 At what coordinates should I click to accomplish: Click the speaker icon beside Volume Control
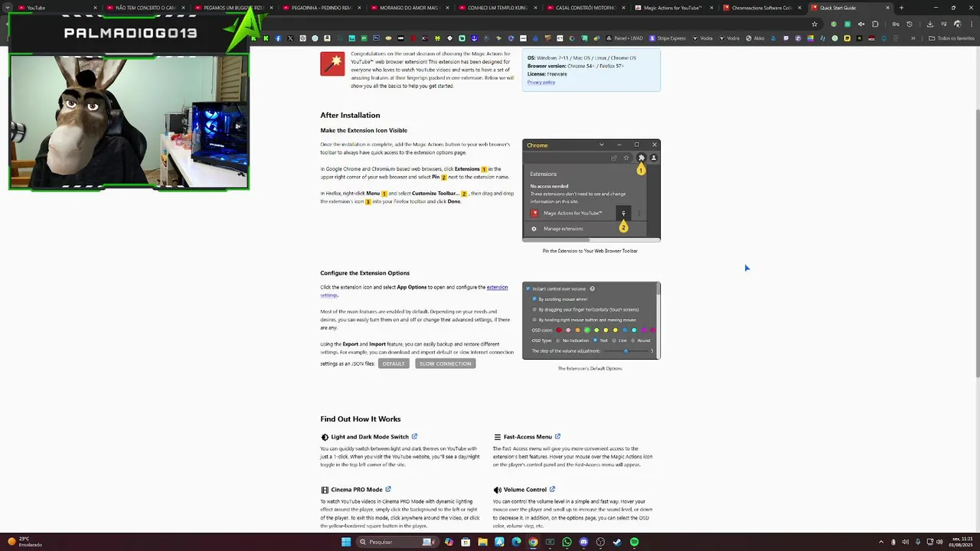[x=498, y=490]
